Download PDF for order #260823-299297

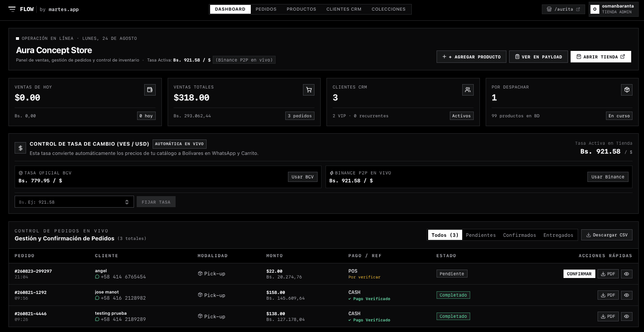608,274
